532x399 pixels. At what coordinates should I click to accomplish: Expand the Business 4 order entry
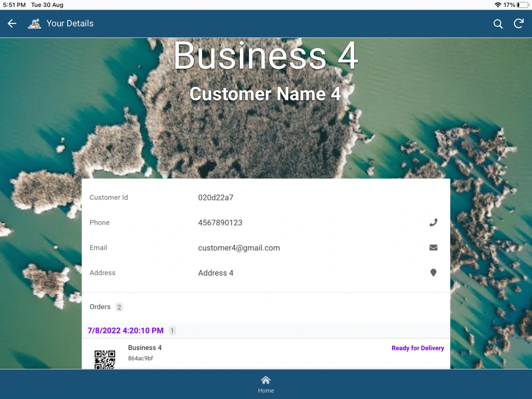click(x=145, y=347)
